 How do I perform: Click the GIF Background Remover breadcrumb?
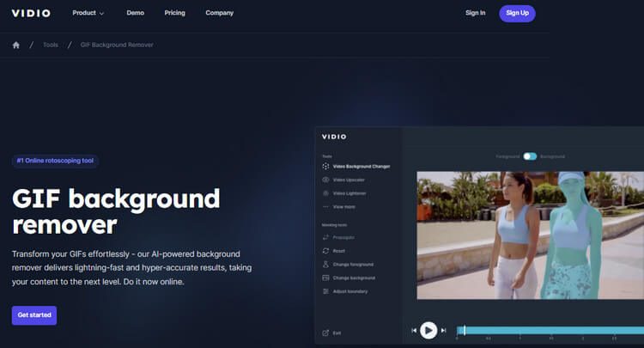coord(117,45)
